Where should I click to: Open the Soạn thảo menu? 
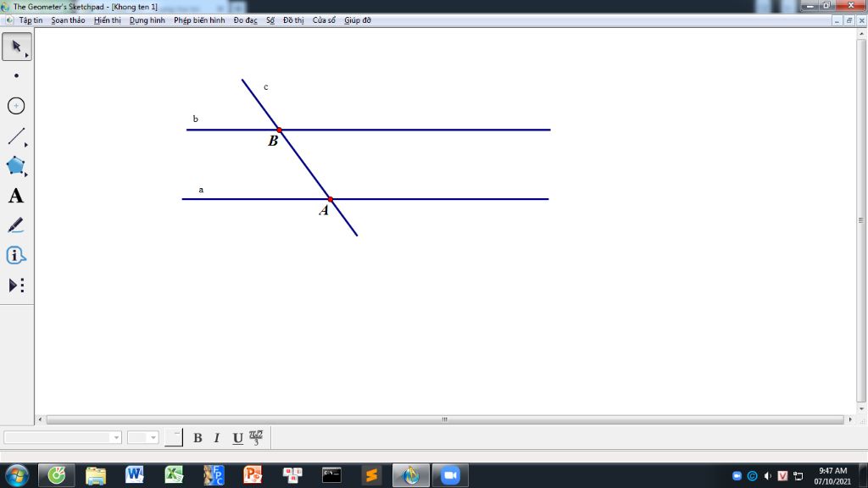(68, 20)
